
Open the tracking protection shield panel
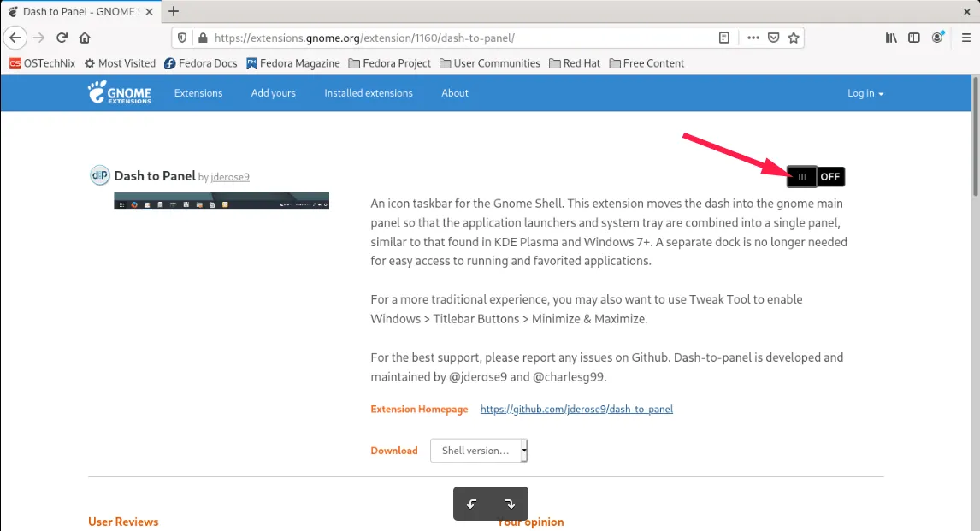(180, 38)
